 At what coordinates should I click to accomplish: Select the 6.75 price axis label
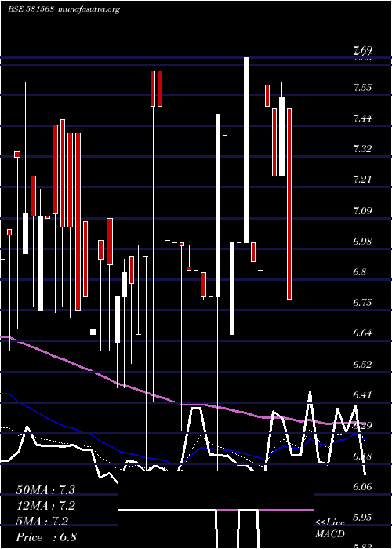tap(362, 303)
